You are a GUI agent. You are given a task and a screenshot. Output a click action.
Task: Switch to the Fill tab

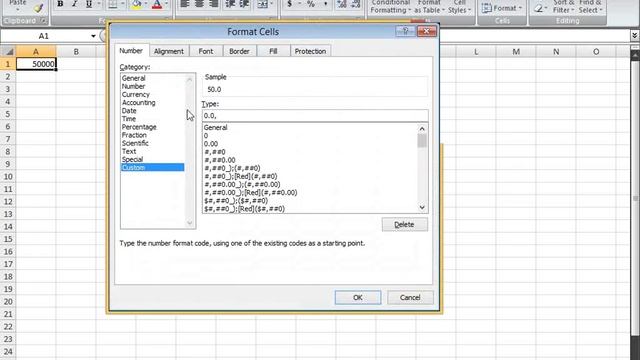pyautogui.click(x=273, y=51)
